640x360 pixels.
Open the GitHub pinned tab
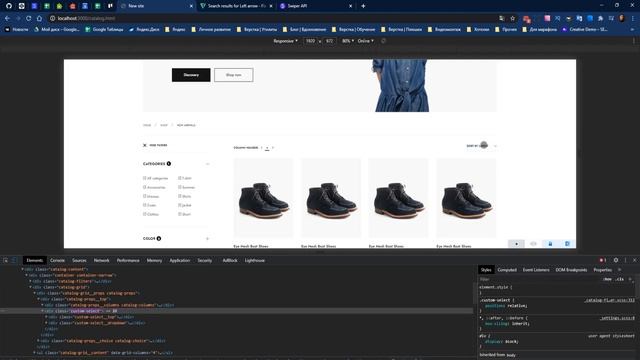pos(9,6)
